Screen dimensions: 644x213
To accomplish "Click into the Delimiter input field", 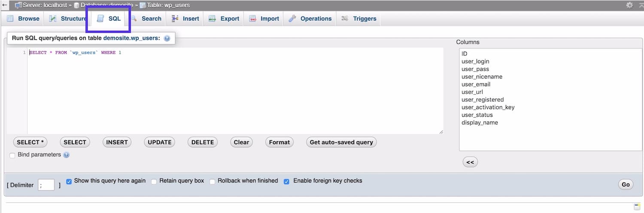I will click(x=46, y=185).
